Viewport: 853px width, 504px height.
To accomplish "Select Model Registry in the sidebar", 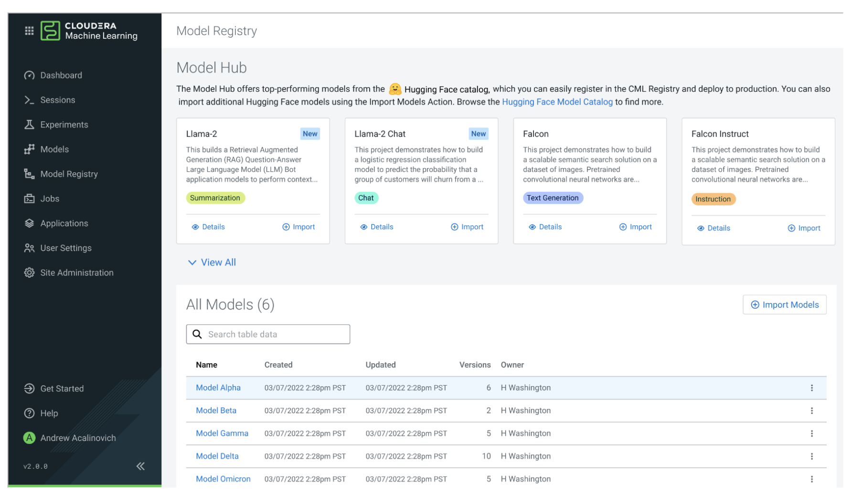I will pyautogui.click(x=61, y=174).
